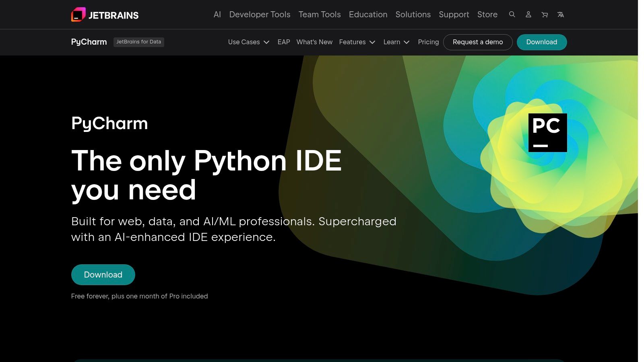Screen dimensions: 644x362
Task: Click Request a demo
Action: [x=478, y=42]
